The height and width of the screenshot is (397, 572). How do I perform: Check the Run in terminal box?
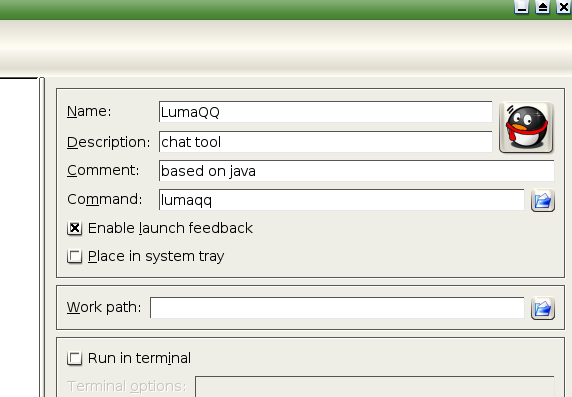click(x=75, y=358)
